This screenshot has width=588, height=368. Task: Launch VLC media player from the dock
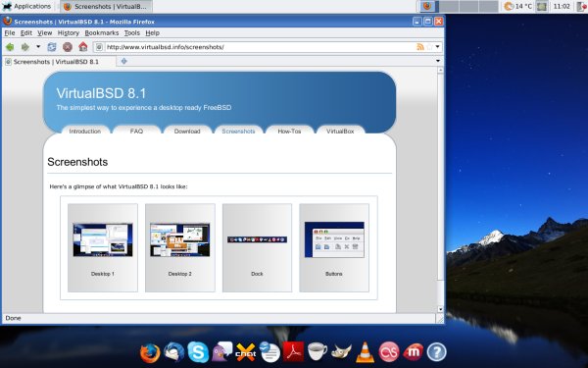(365, 352)
